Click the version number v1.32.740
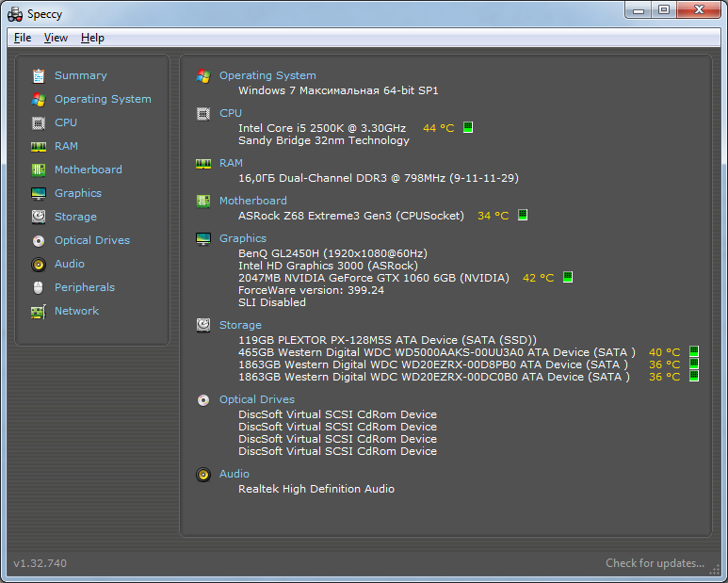This screenshot has height=583, width=728. (x=40, y=563)
